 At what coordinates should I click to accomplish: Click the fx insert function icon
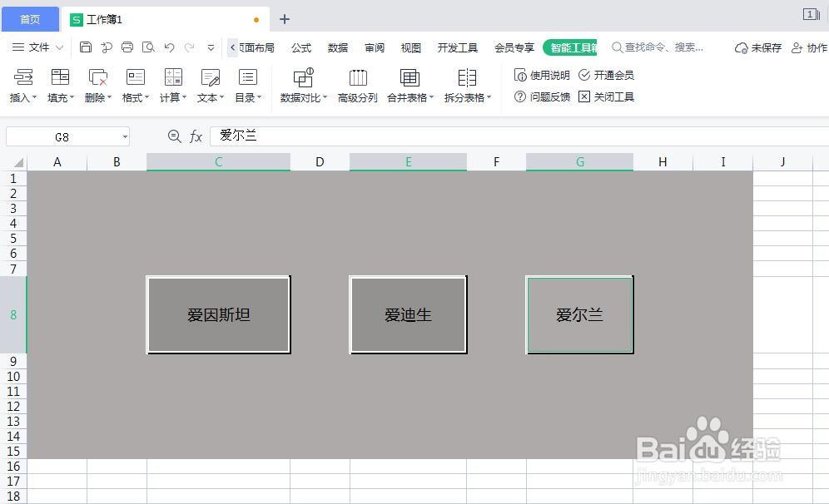[196, 137]
